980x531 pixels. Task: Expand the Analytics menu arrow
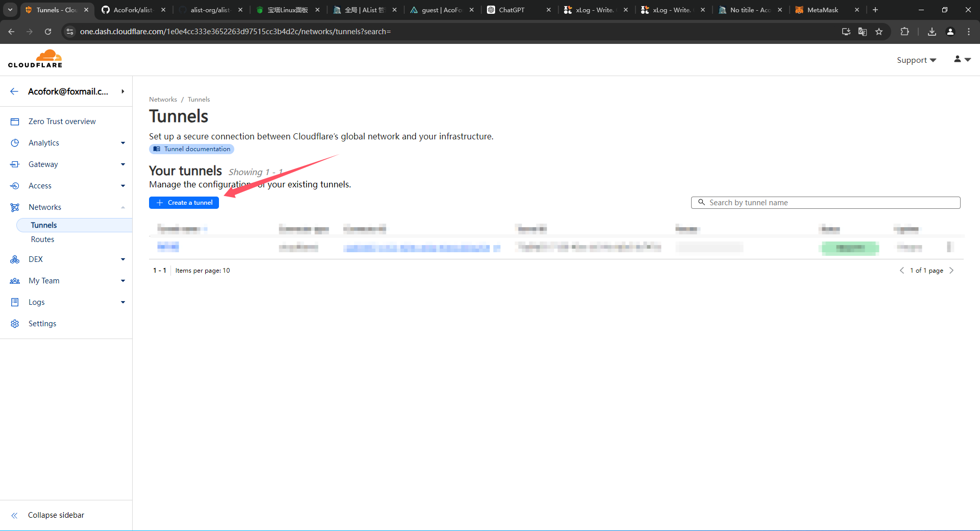pos(123,143)
